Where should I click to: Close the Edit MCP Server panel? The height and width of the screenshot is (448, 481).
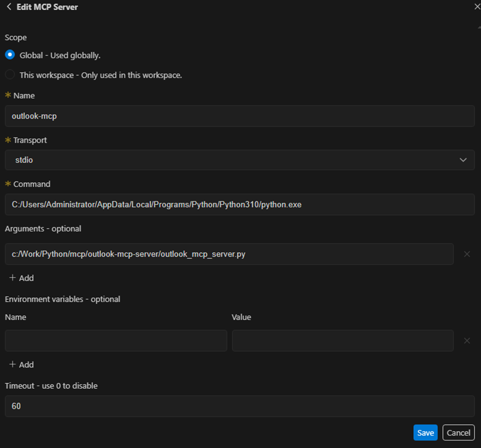[x=477, y=7]
